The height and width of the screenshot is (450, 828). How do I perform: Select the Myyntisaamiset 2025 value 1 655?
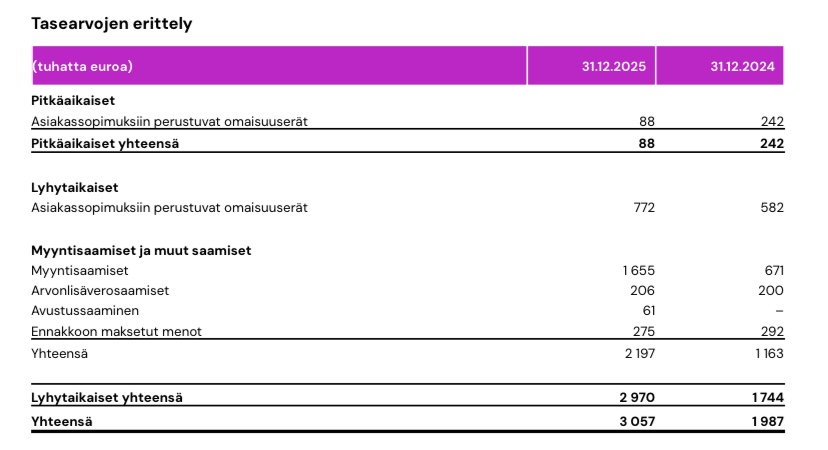638,271
